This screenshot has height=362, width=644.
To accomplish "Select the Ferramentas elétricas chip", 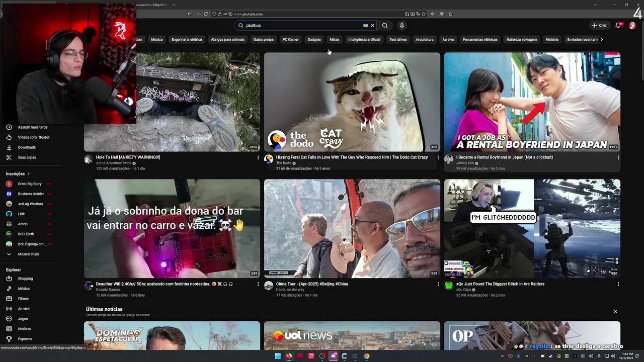I will click(x=480, y=39).
